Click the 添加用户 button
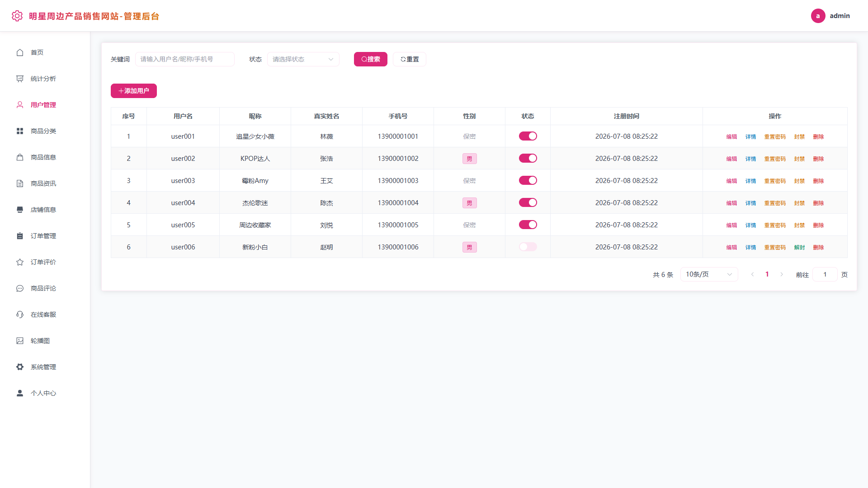This screenshot has height=488, width=868. (x=134, y=91)
